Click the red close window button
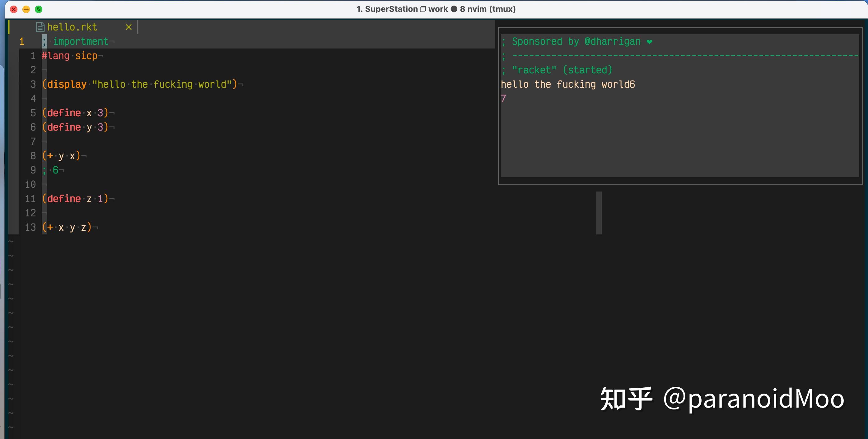Image resolution: width=868 pixels, height=439 pixels. coord(14,9)
